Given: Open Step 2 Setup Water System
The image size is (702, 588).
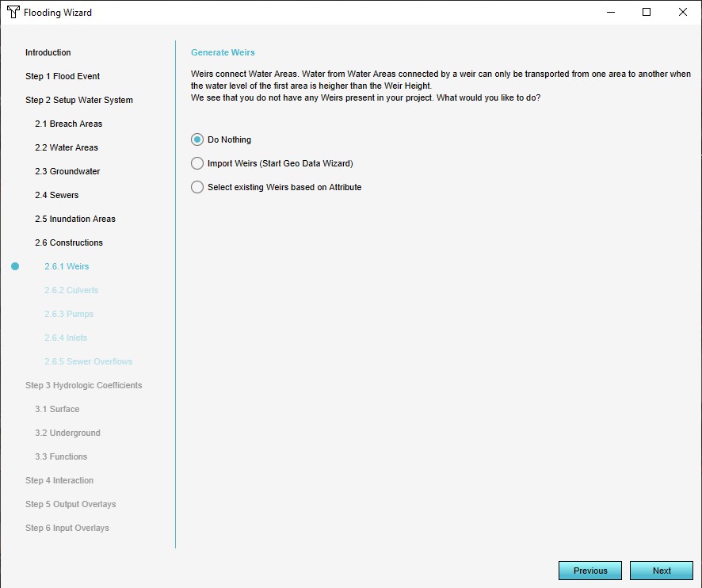Looking at the screenshot, I should pyautogui.click(x=78, y=100).
